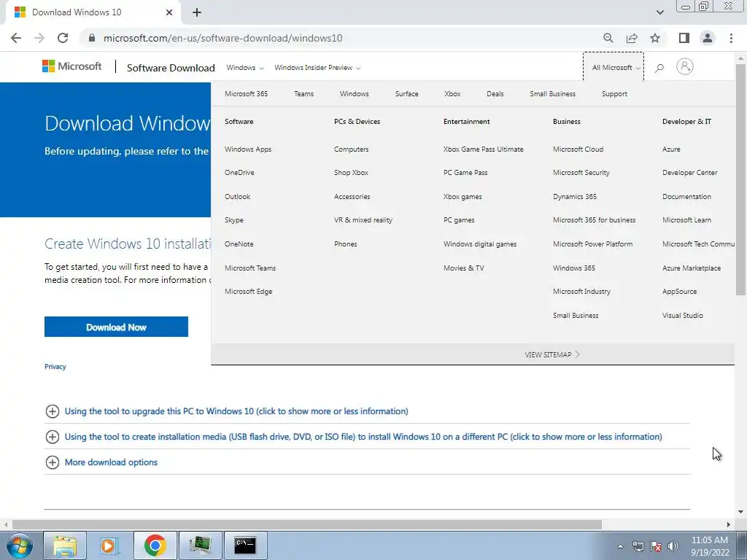
Task: Click the Software Download heading link
Action: [x=171, y=68]
